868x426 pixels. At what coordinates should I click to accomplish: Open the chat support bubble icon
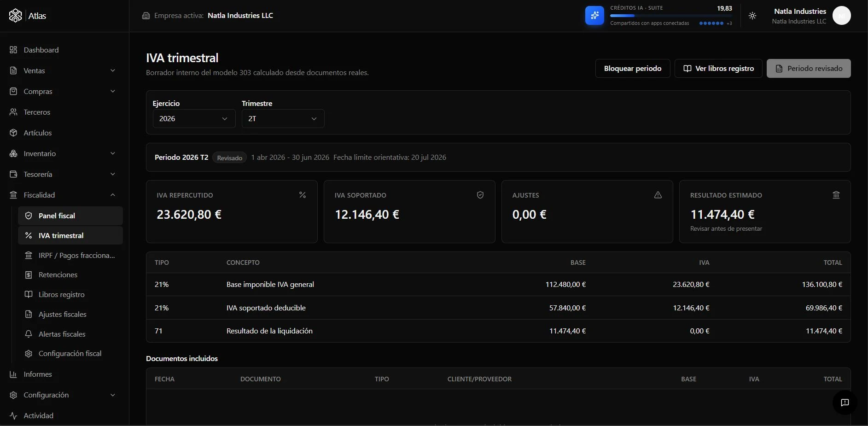(x=845, y=403)
